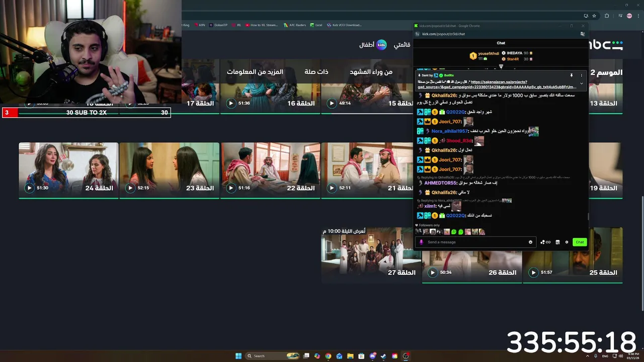This screenshot has height=362, width=644.
Task: Click the taskbar Search box
Action: point(272,356)
